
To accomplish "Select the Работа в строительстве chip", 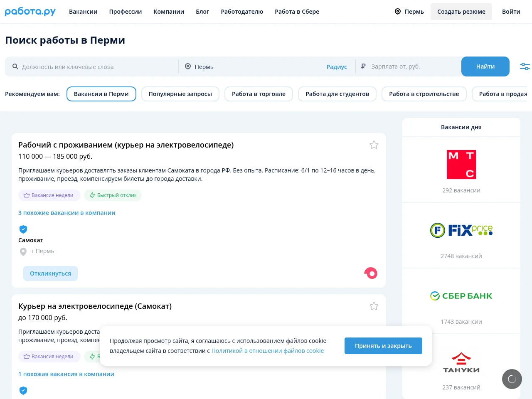I will (x=424, y=94).
